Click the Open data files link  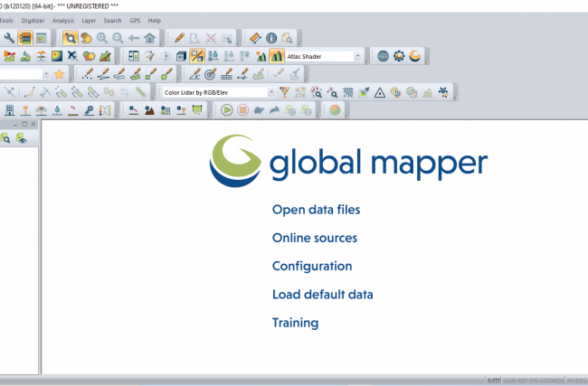point(316,210)
